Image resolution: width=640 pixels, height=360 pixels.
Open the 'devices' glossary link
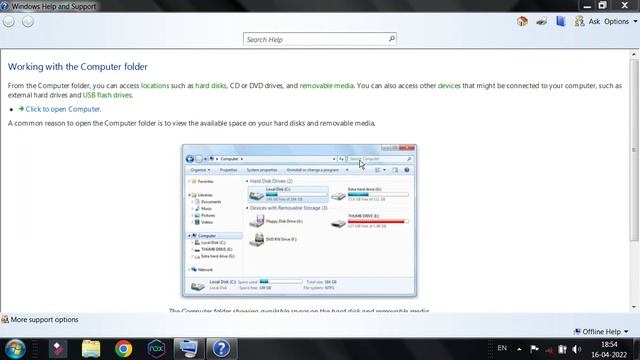[449, 86]
